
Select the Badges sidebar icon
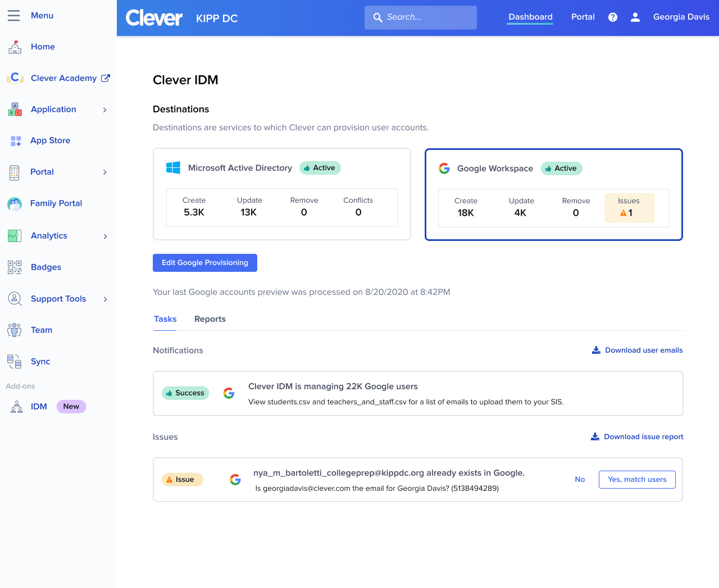(14, 267)
